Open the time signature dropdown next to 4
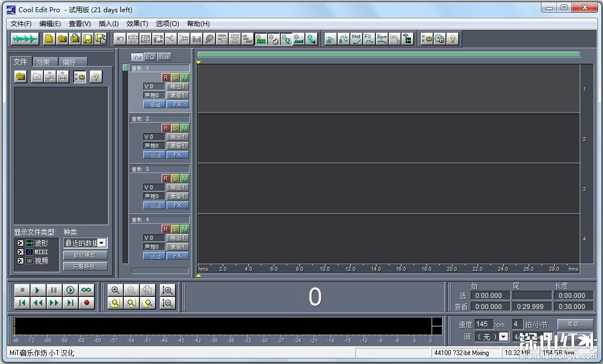The width and height of the screenshot is (603, 364). [x=546, y=337]
